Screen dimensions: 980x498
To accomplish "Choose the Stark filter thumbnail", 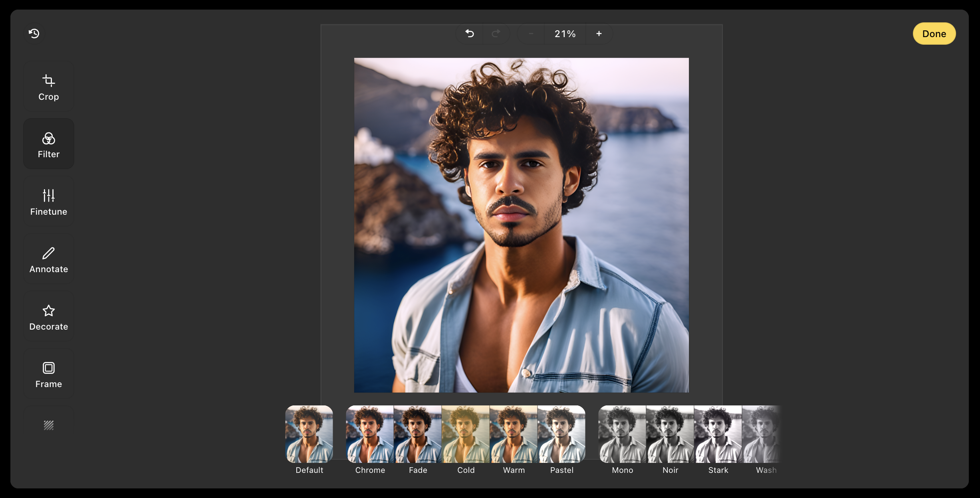I will (x=718, y=435).
